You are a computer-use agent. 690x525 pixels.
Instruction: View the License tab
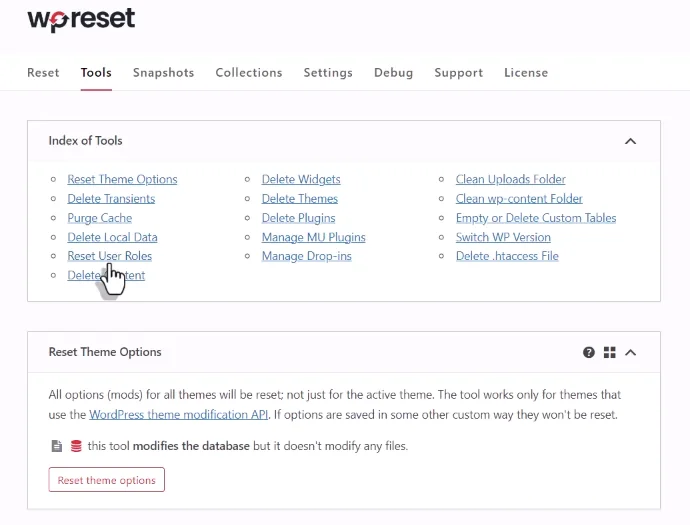click(x=526, y=73)
